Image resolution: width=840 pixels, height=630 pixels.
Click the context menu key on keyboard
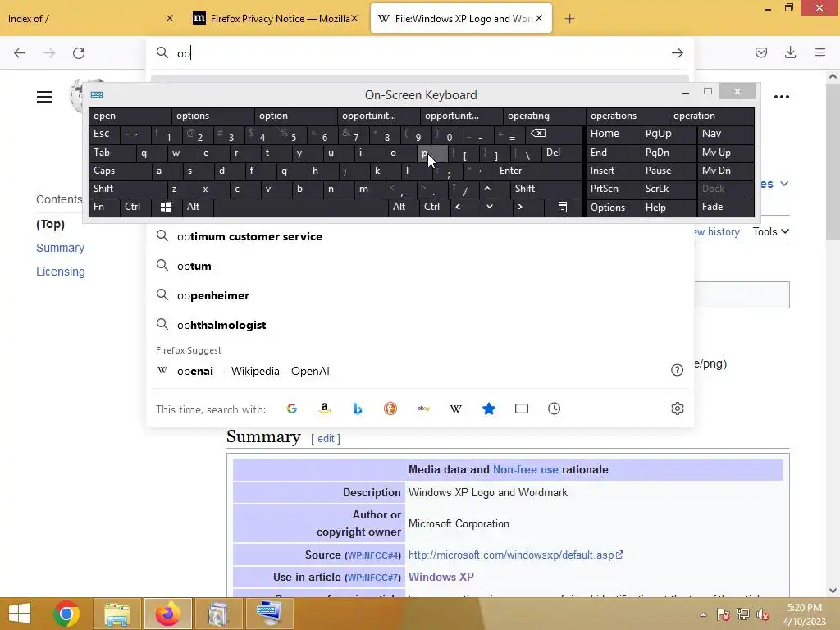pyautogui.click(x=563, y=208)
